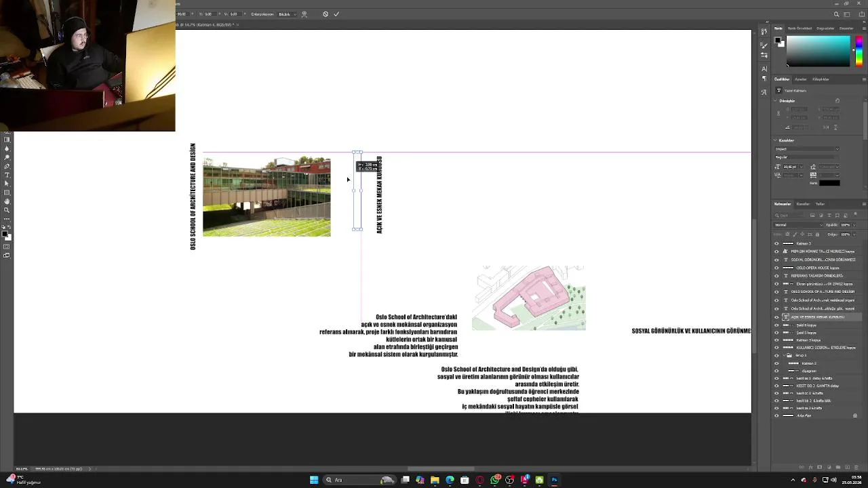Click the foreground color swatch in Color panel

(778, 41)
